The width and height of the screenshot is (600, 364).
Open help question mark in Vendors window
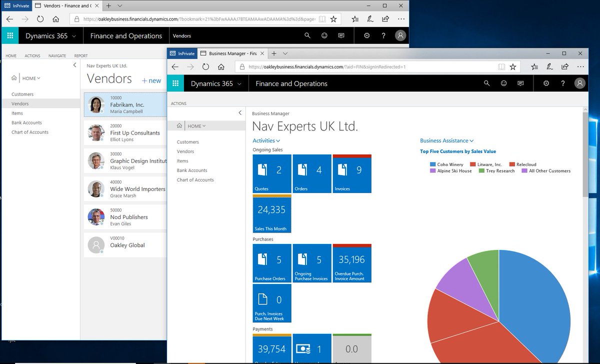pos(383,35)
